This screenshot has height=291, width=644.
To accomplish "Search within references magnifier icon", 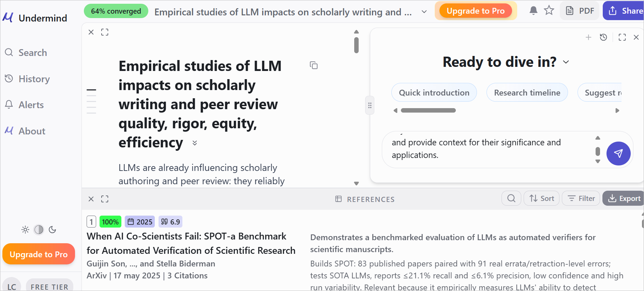I will (511, 198).
